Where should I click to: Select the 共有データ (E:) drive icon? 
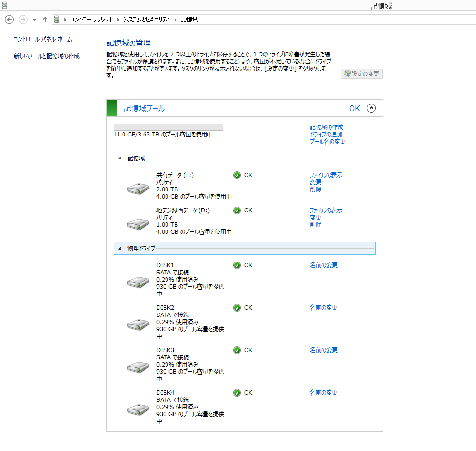tap(137, 188)
